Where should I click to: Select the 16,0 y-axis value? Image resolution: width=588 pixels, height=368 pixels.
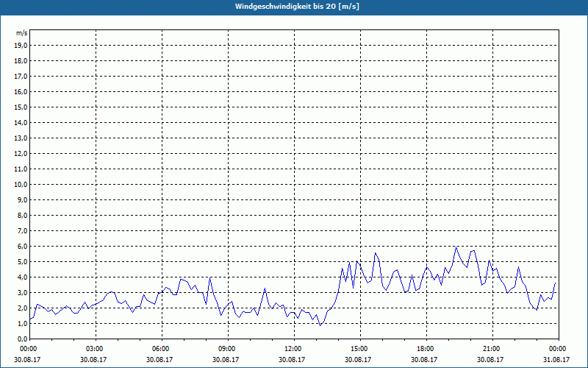(21, 91)
